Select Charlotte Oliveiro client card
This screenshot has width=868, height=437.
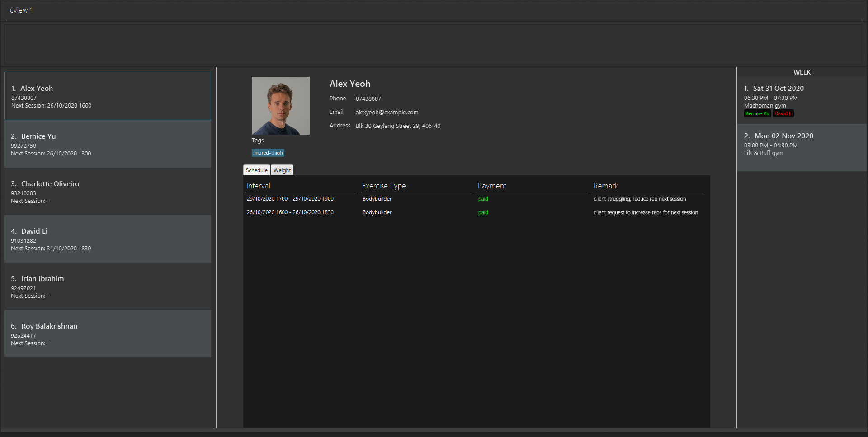(x=108, y=192)
